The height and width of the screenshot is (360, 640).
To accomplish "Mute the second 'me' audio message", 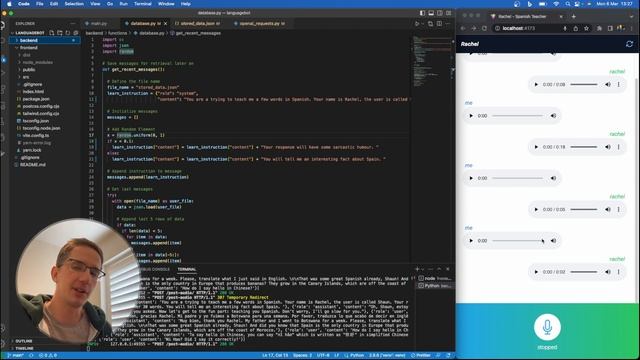I will 553,178.
